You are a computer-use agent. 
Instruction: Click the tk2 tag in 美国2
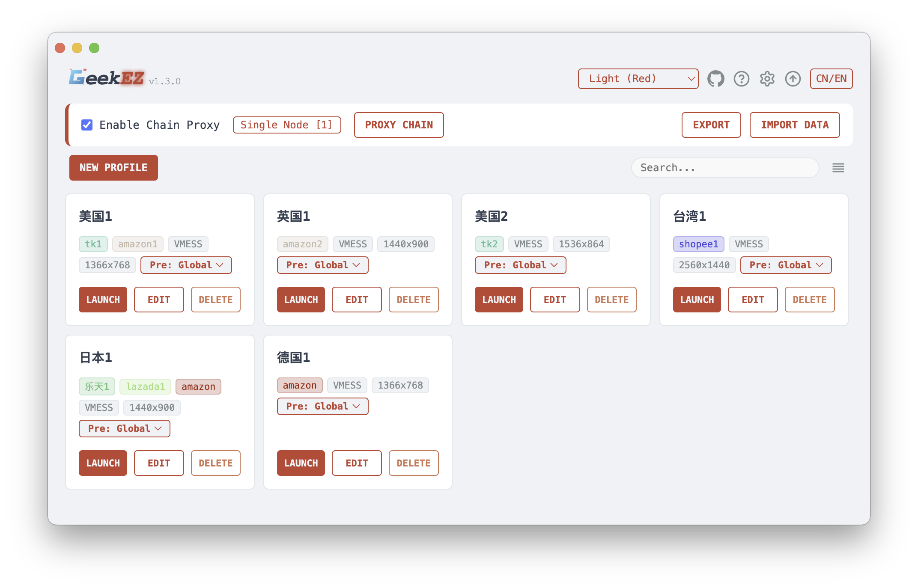(489, 244)
